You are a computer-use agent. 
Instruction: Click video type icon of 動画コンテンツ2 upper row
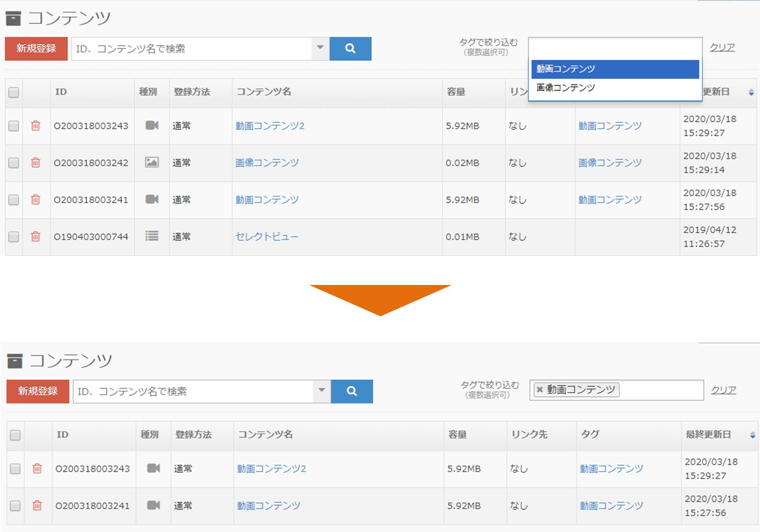(152, 126)
